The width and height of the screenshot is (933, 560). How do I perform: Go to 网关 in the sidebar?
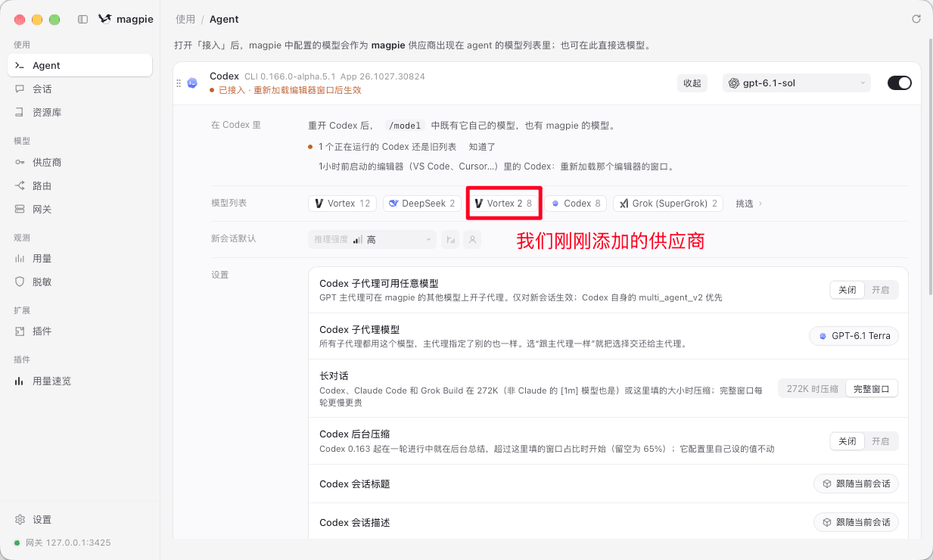[x=79, y=210]
